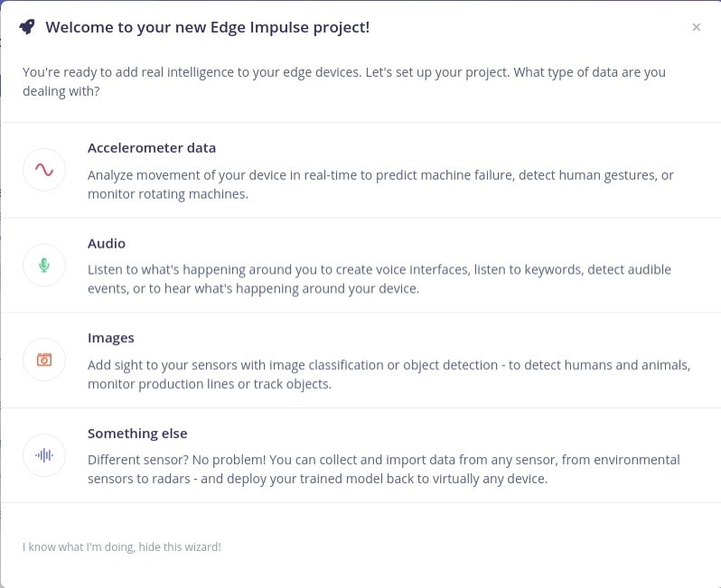Image resolution: width=721 pixels, height=588 pixels.
Task: Select the Something else option heading
Action: 137,434
